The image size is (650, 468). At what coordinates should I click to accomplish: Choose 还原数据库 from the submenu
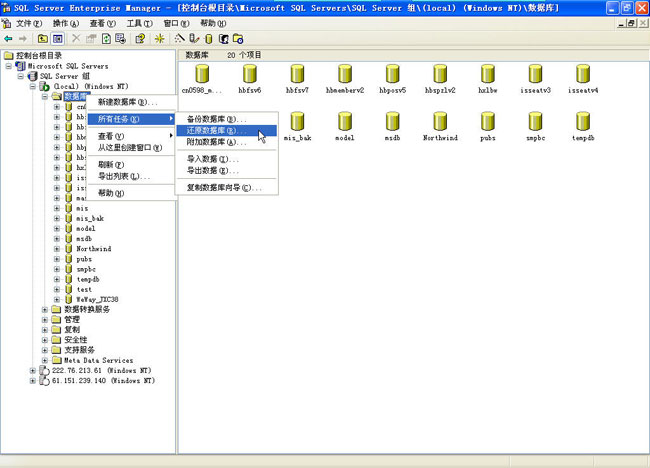click(227, 131)
